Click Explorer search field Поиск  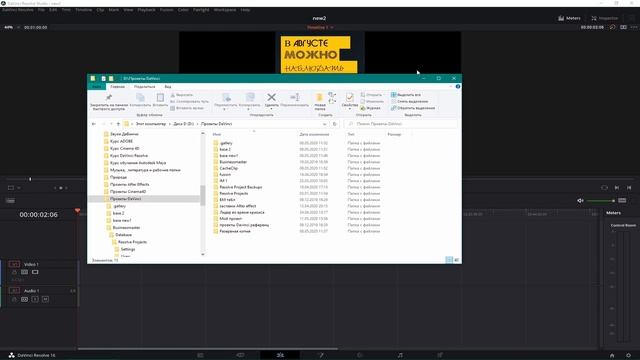click(x=401, y=124)
